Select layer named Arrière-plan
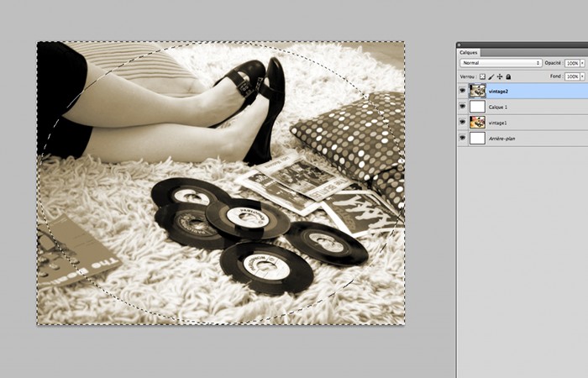This screenshot has height=378, width=588. pyautogui.click(x=501, y=139)
